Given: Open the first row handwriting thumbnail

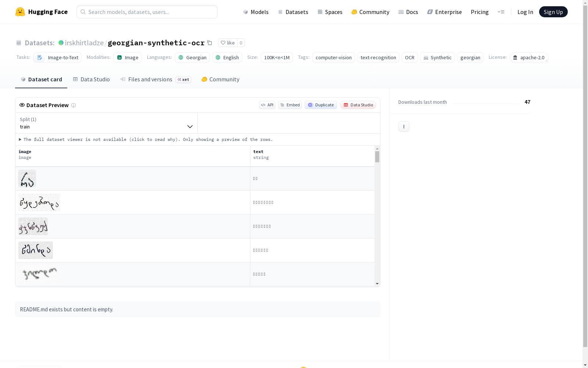Looking at the screenshot, I should pyautogui.click(x=27, y=178).
